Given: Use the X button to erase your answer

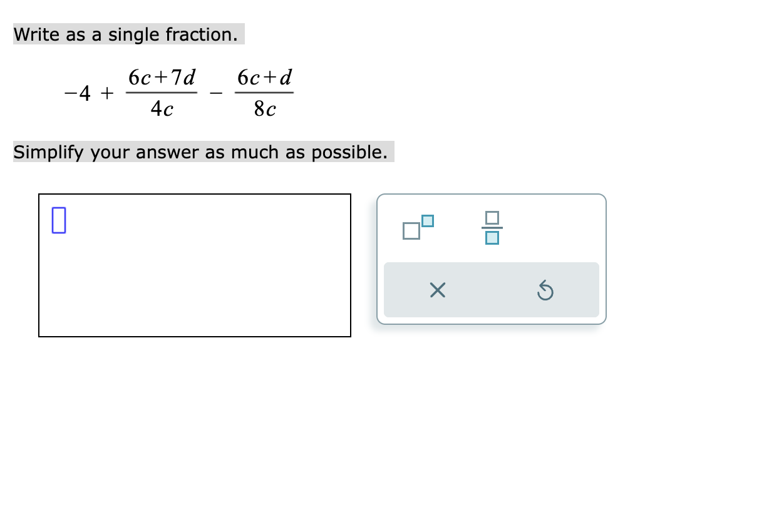Looking at the screenshot, I should [437, 290].
